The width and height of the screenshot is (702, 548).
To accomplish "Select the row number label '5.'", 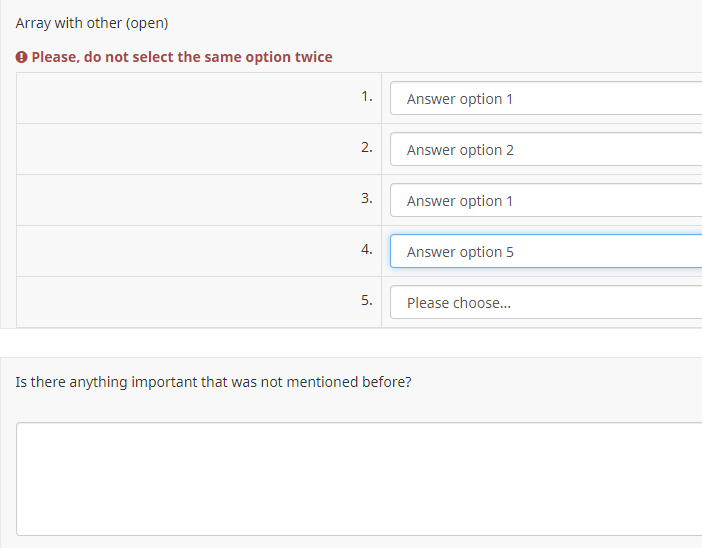I will (x=366, y=300).
